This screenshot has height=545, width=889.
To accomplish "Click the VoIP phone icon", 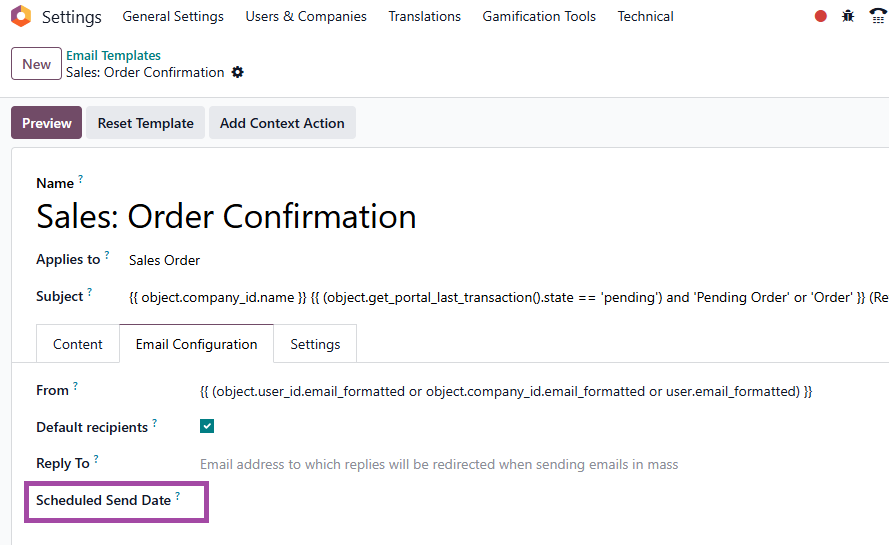I will 878,16.
